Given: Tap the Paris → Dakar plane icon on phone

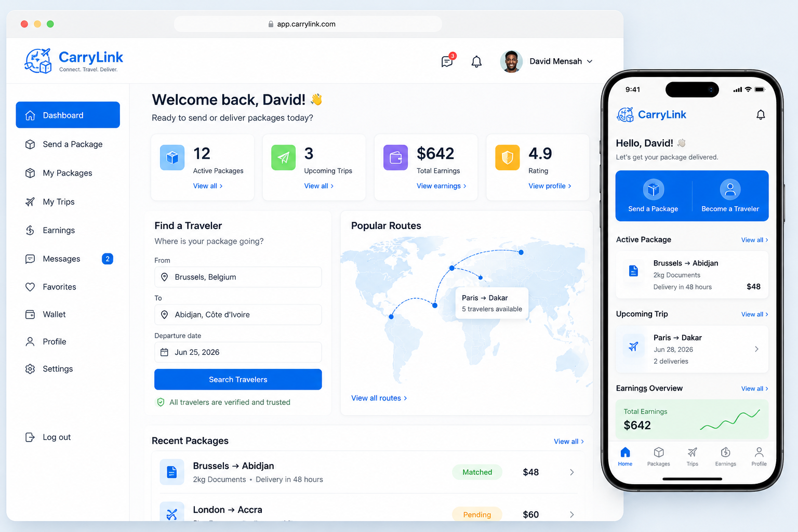Looking at the screenshot, I should tap(633, 347).
